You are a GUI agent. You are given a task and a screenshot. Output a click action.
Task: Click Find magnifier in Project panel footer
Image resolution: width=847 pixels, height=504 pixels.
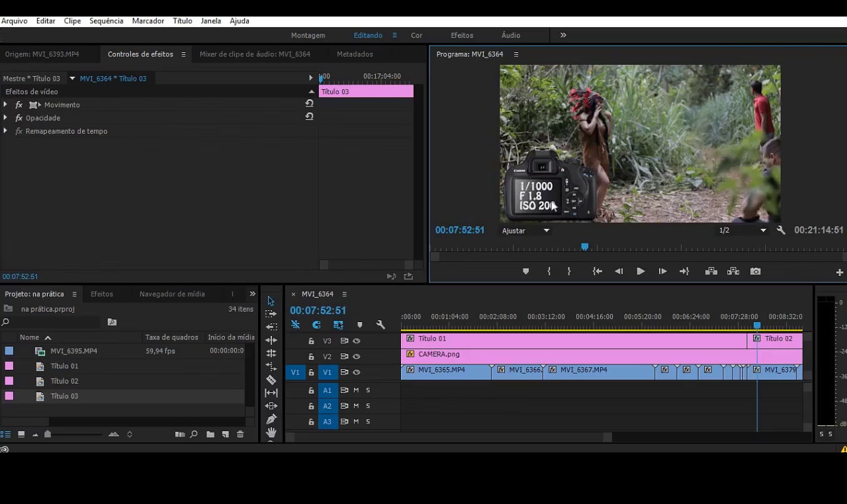(194, 435)
